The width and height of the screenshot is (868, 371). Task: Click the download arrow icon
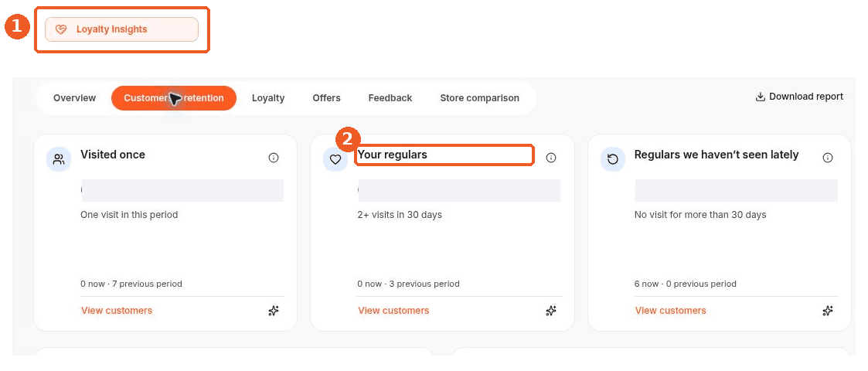[x=760, y=97]
